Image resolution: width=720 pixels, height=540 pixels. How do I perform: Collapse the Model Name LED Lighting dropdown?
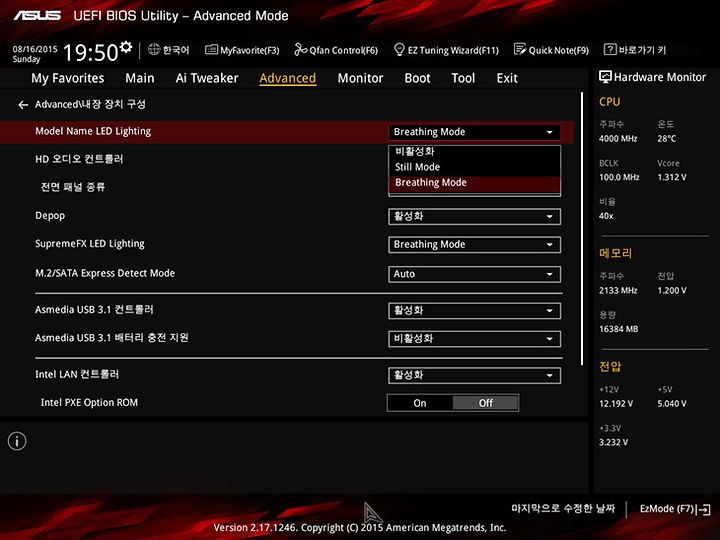474,132
